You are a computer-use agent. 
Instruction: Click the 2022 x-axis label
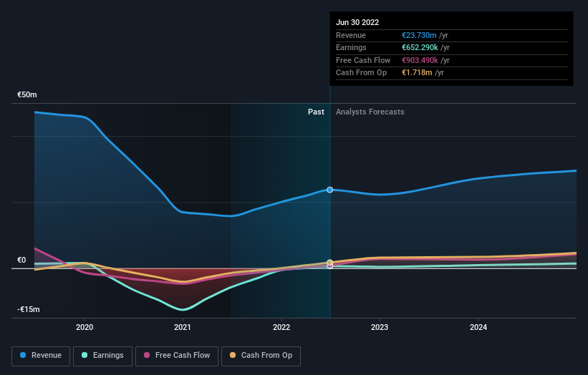pos(281,327)
